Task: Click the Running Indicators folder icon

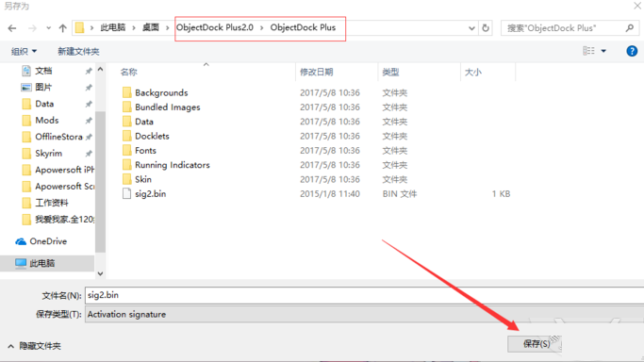Action: click(x=127, y=165)
